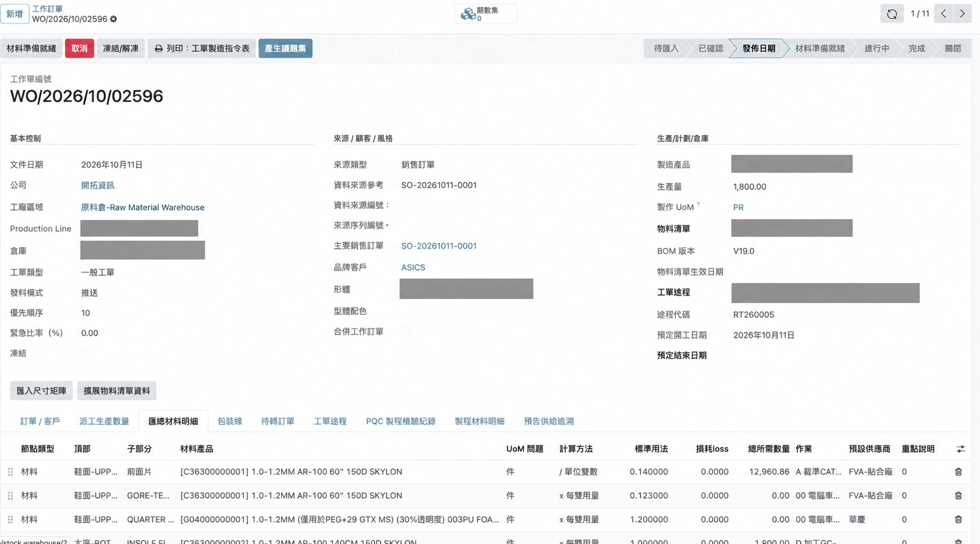The width and height of the screenshot is (980, 544).
Task: Select the 材料準備就緒 status stage
Action: point(819,48)
